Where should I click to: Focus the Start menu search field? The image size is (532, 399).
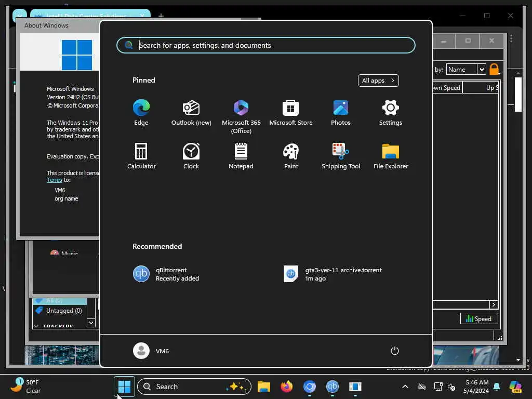(265, 45)
